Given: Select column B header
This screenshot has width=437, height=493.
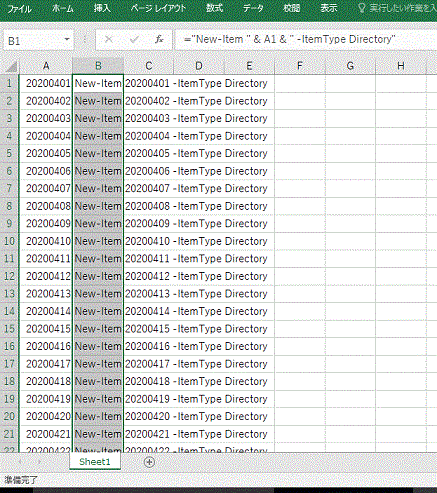Looking at the screenshot, I should pos(98,66).
